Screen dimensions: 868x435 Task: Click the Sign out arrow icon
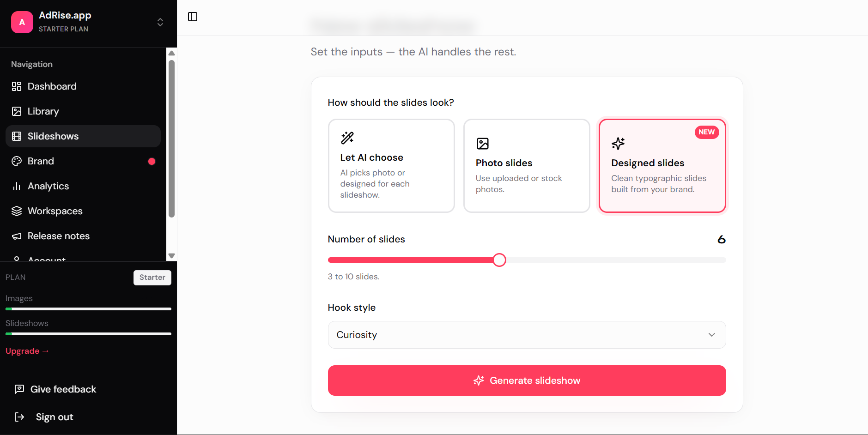[x=19, y=417]
